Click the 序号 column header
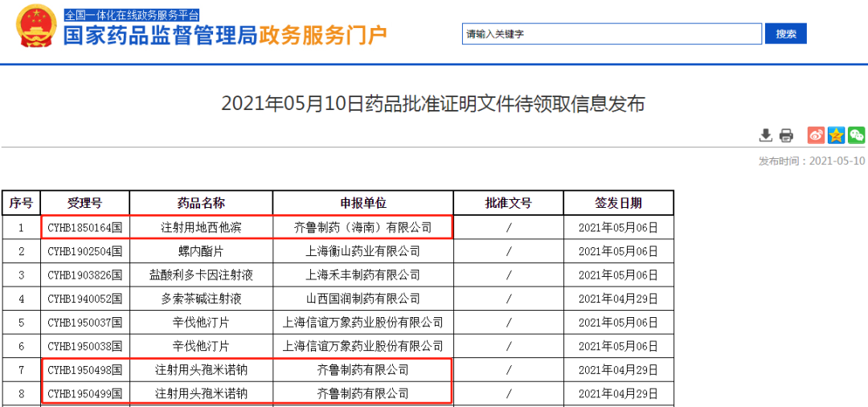Image resolution: width=868 pixels, height=407 pixels. pos(21,203)
